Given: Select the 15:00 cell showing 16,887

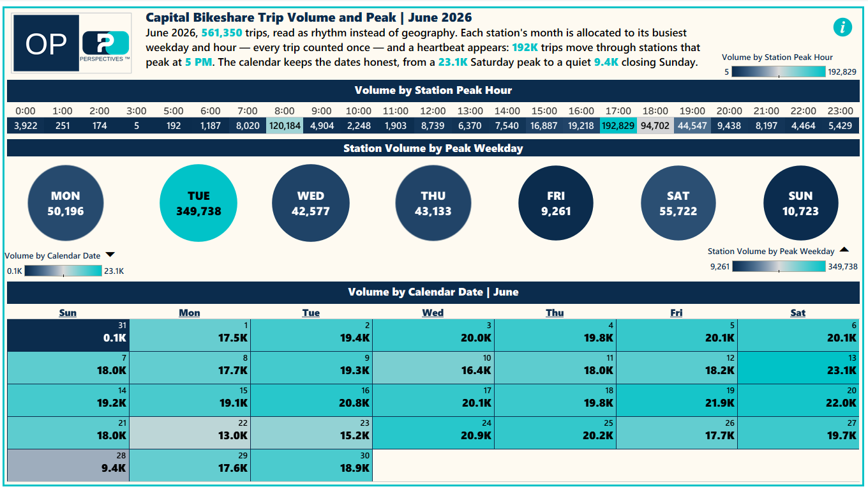Looking at the screenshot, I should [x=544, y=126].
